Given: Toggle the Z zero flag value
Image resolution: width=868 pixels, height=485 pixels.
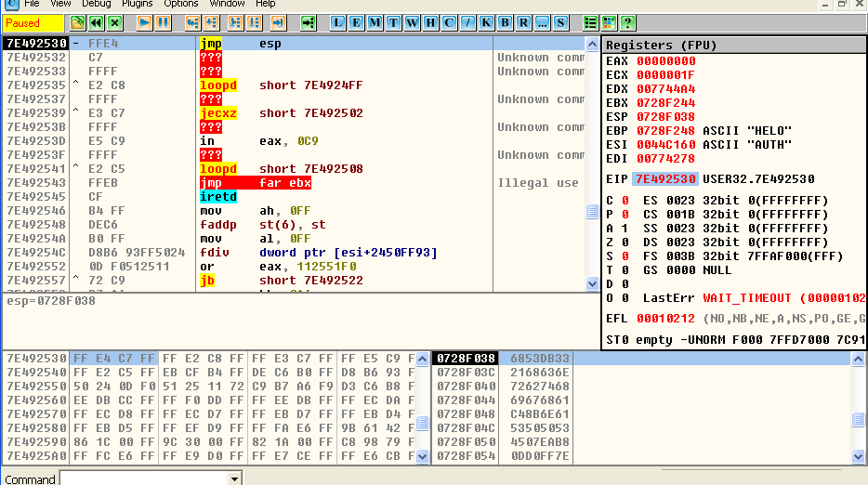Looking at the screenshot, I should pos(625,242).
